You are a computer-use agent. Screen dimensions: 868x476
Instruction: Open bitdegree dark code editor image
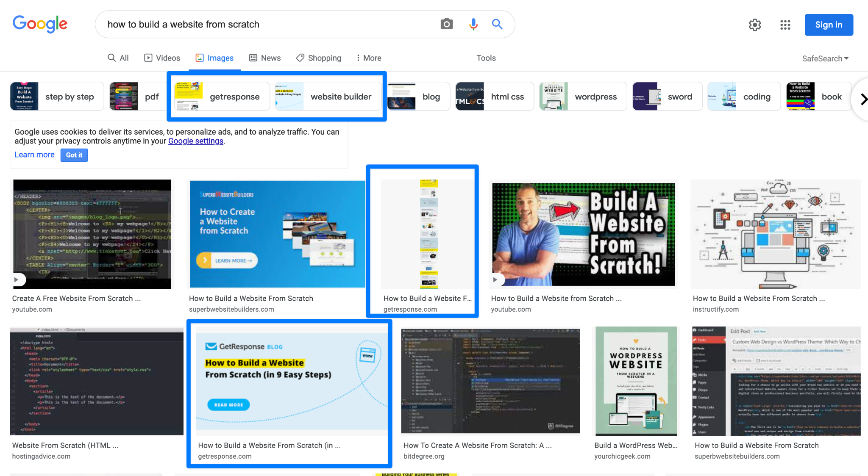point(490,381)
